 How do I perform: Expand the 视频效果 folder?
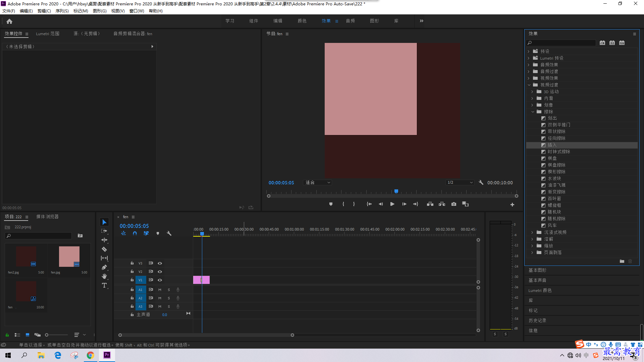click(x=529, y=78)
